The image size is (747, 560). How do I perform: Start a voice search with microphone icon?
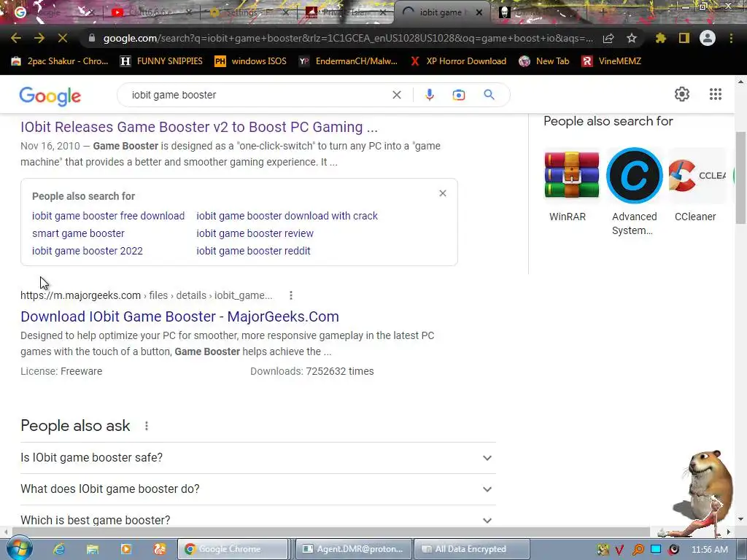429,95
